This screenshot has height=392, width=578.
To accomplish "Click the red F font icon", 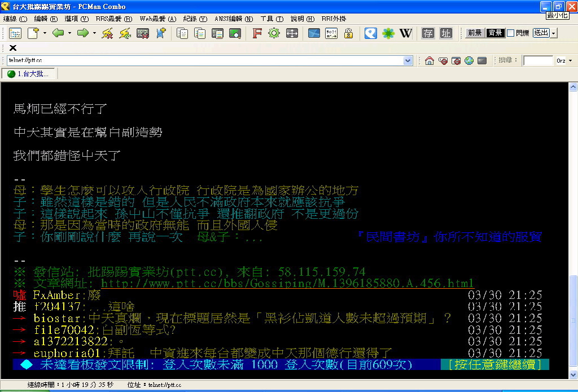I will pyautogui.click(x=257, y=33).
